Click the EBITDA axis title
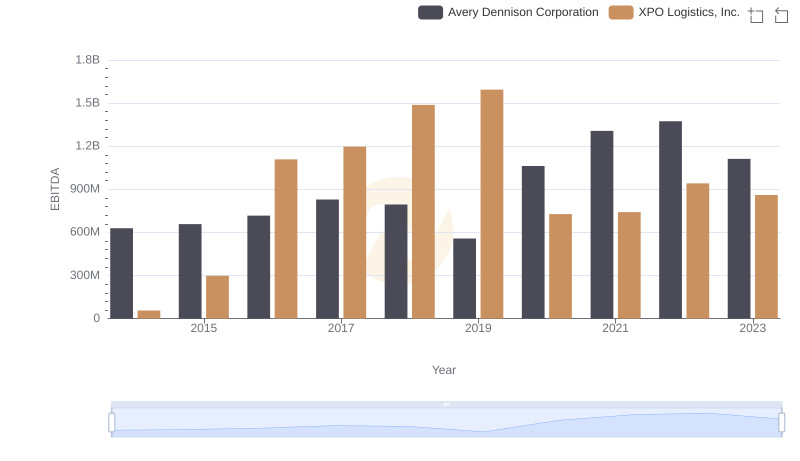Image resolution: width=800 pixels, height=461 pixels. pyautogui.click(x=55, y=189)
